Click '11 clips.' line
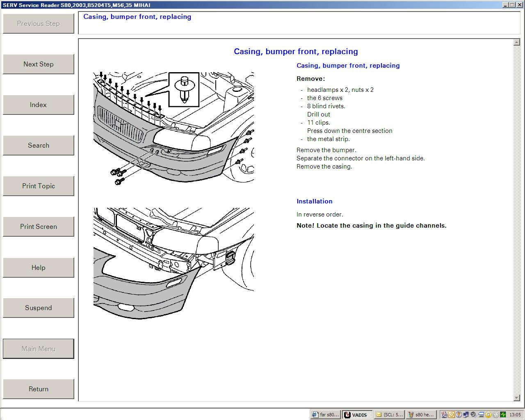The height and width of the screenshot is (420, 525). [319, 123]
